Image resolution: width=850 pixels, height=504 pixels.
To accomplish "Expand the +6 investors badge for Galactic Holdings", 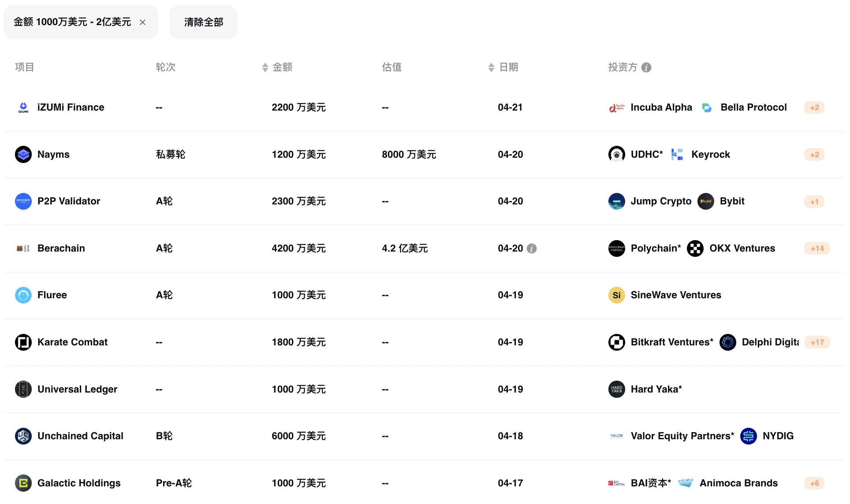I will point(814,483).
